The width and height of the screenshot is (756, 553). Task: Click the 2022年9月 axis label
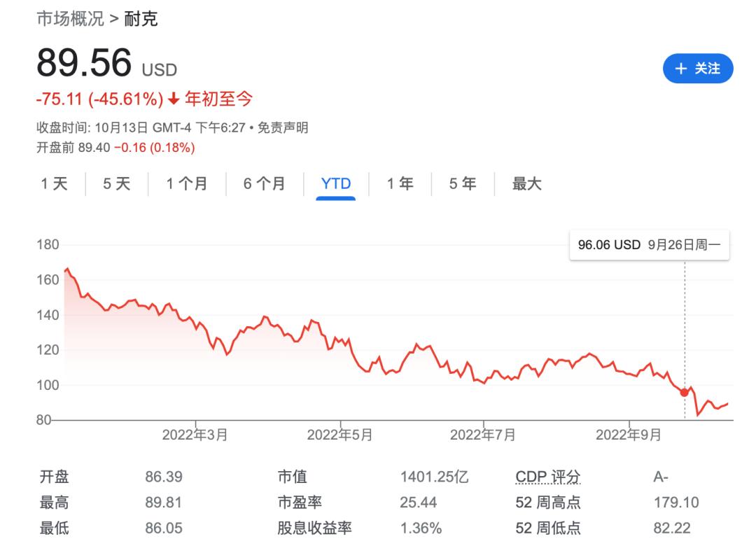pos(628,435)
